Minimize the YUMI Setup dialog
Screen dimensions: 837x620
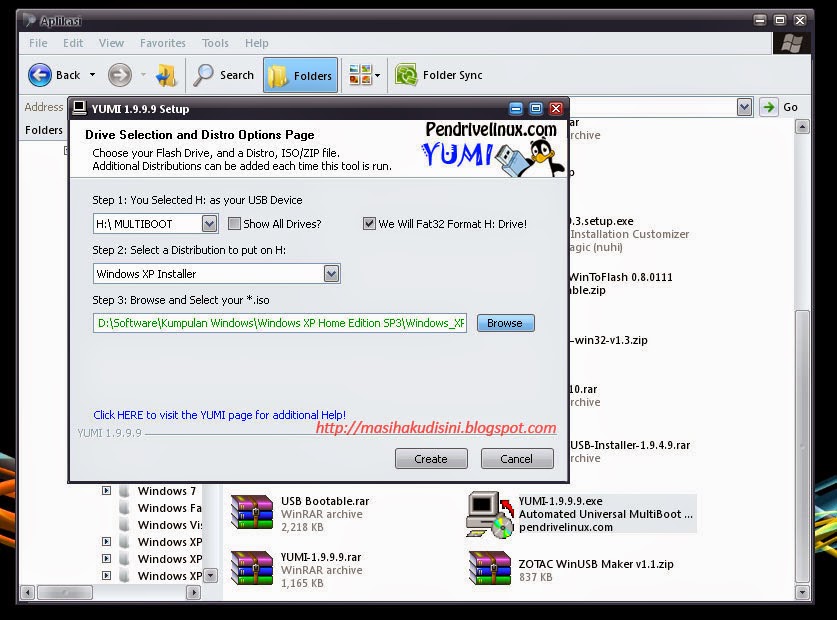pyautogui.click(x=516, y=109)
